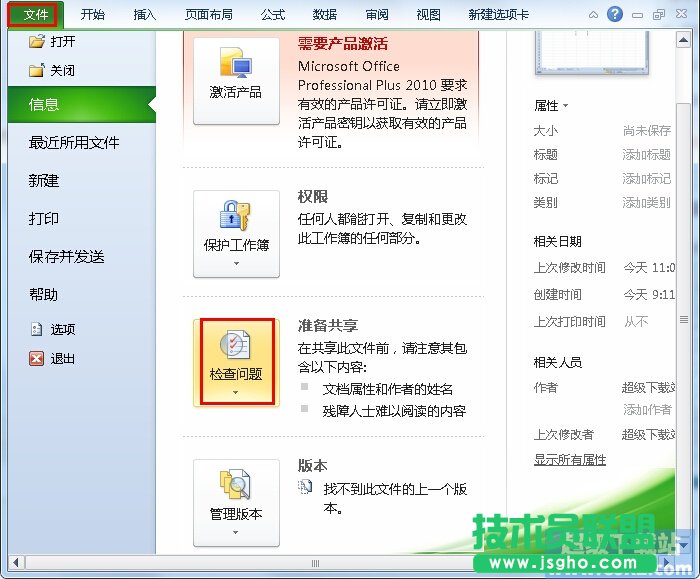
Task: Click the 上次打印时间 value 从不
Action: 636,321
